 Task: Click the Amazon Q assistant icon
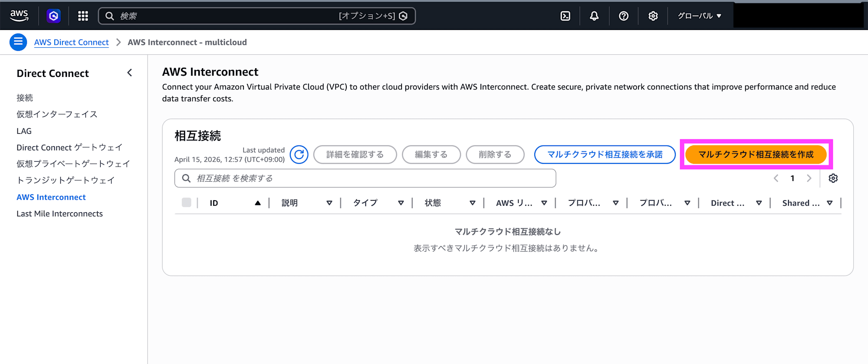click(53, 16)
